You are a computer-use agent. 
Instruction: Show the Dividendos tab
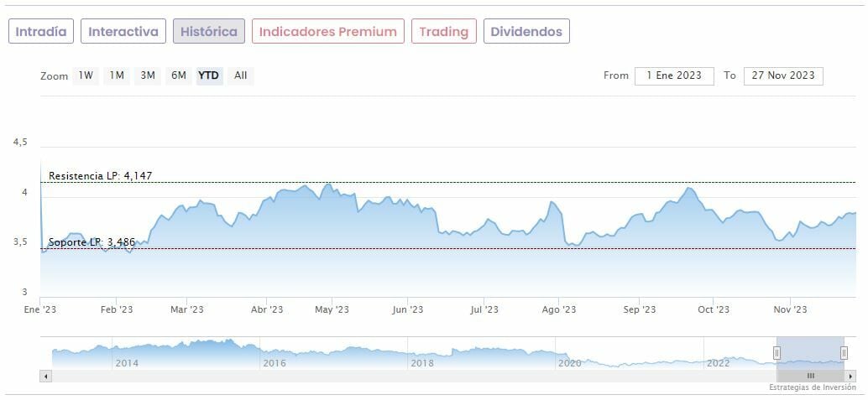pos(526,32)
